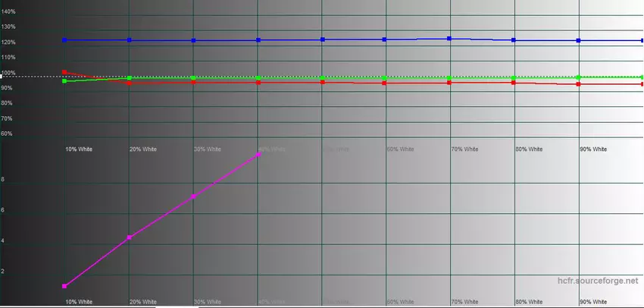The height and width of the screenshot is (308, 644).
Task: Click the value 8 on the lower axis
Action: click(4, 180)
